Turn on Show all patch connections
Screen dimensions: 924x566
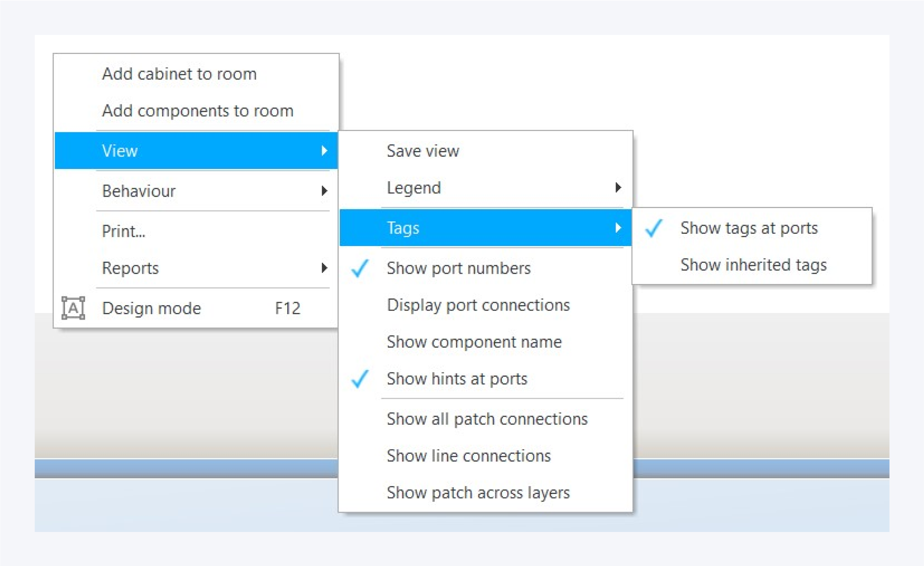pos(487,419)
